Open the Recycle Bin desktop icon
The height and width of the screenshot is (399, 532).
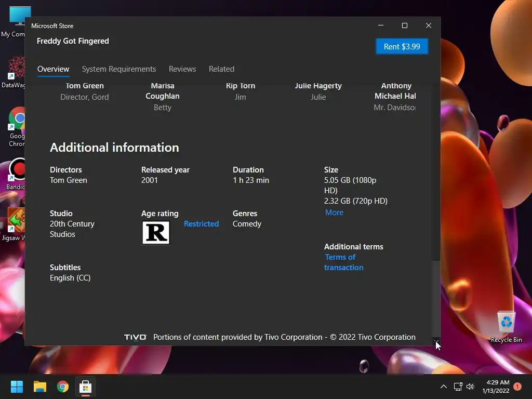506,327
